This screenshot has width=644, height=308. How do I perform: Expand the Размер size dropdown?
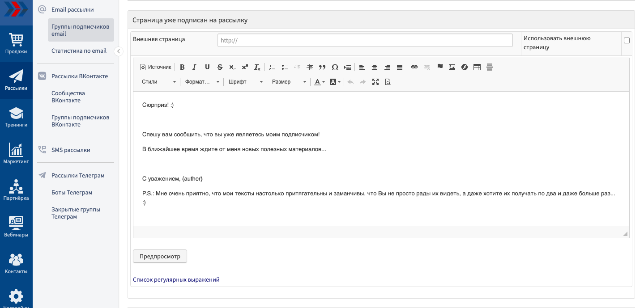[289, 82]
